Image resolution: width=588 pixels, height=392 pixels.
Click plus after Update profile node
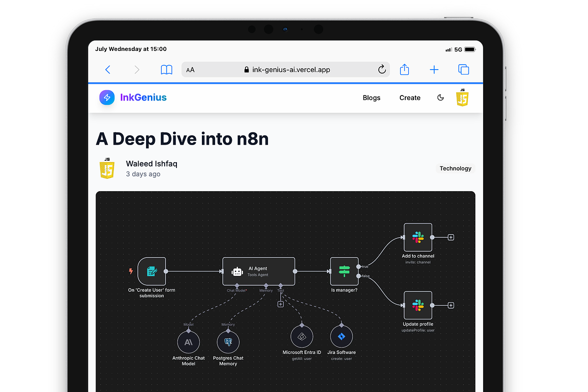click(x=451, y=305)
